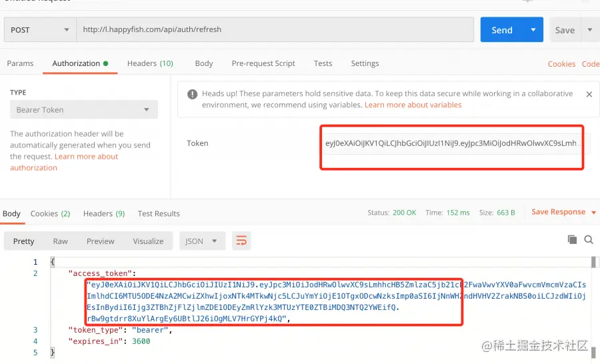Click the "expires_in" key in the response
600x364 pixels.
[95, 341]
